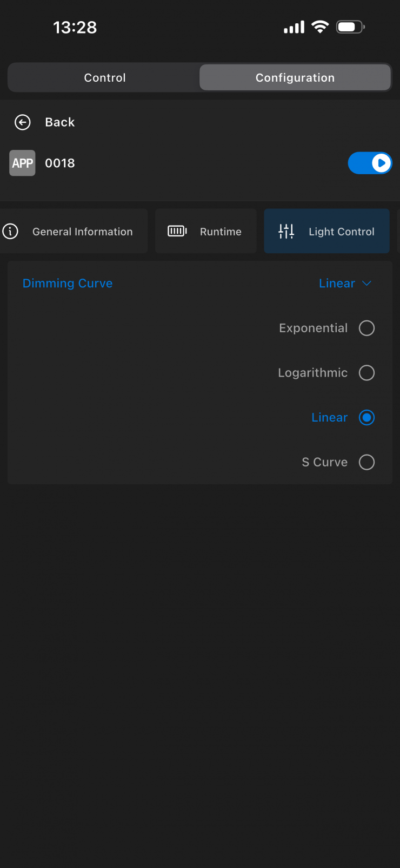The image size is (400, 868).
Task: Tap the APP badge icon for device 0018
Action: pos(22,163)
